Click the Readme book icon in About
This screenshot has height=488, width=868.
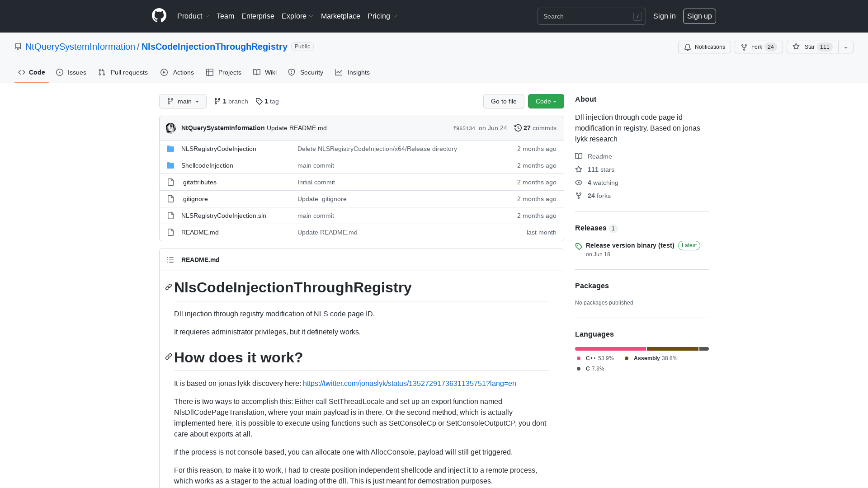click(x=579, y=156)
